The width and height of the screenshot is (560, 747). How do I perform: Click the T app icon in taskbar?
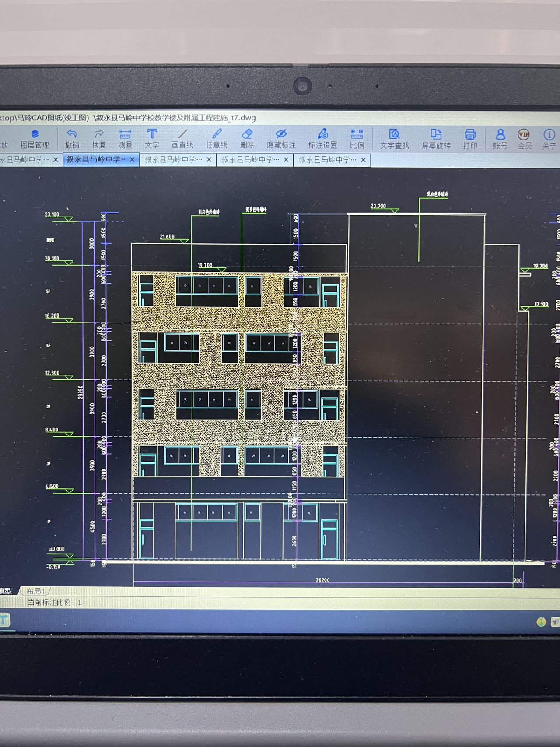point(4,620)
